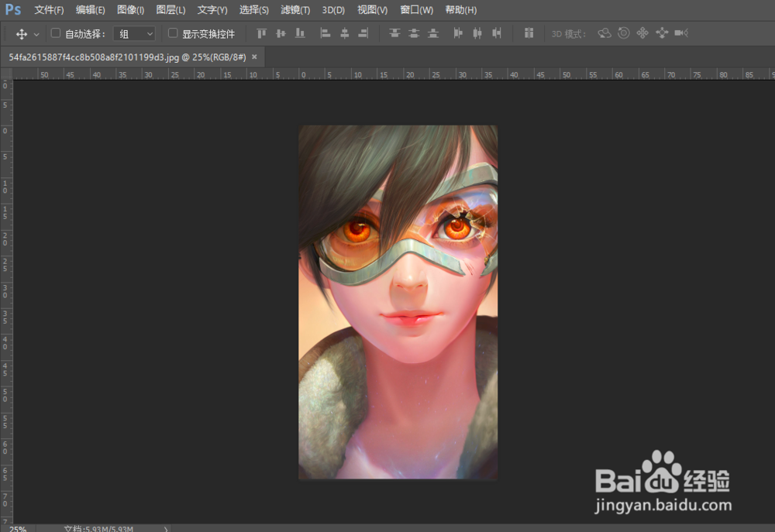Open the 滤镜(T) menu
This screenshot has width=775, height=532.
click(295, 10)
